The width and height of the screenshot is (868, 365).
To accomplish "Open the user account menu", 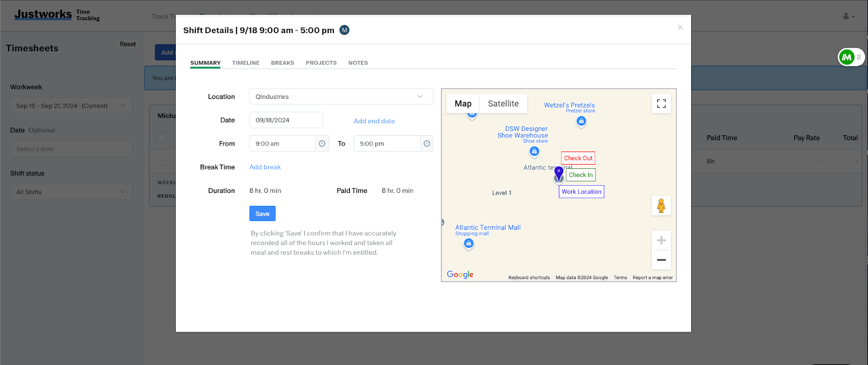I will 848,16.
